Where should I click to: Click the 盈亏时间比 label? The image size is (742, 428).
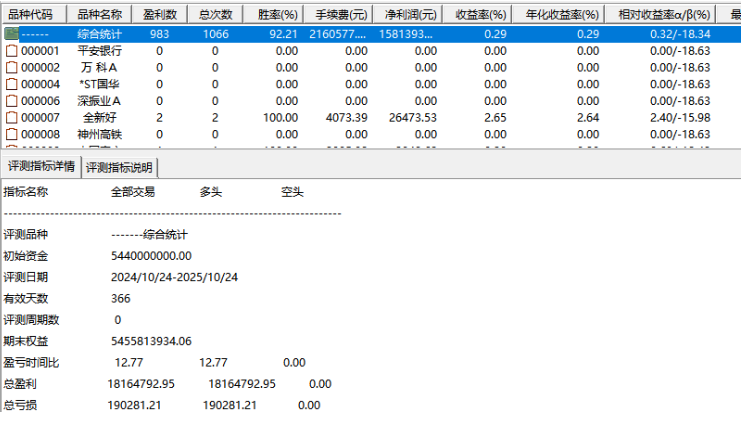coord(31,363)
